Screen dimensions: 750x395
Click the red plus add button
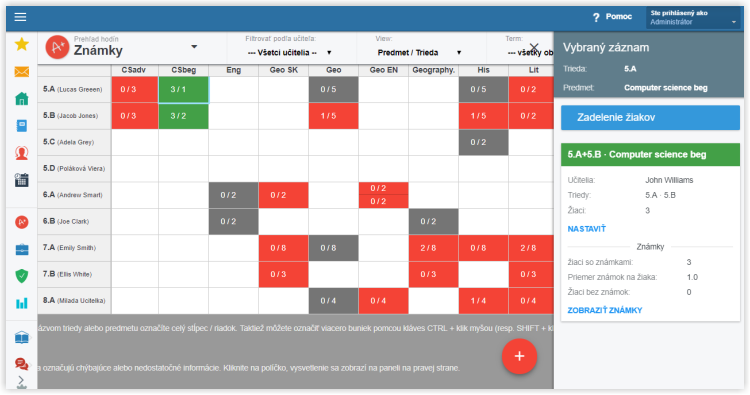click(519, 356)
